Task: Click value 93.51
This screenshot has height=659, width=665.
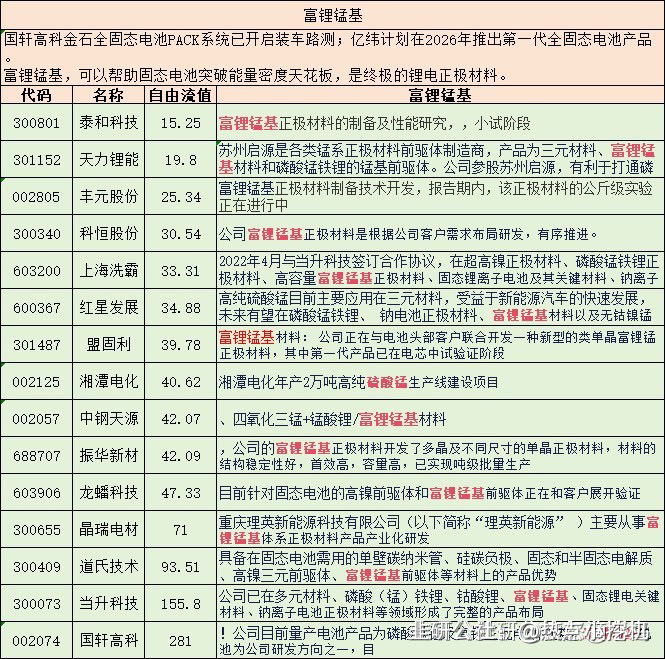Action: pos(181,566)
